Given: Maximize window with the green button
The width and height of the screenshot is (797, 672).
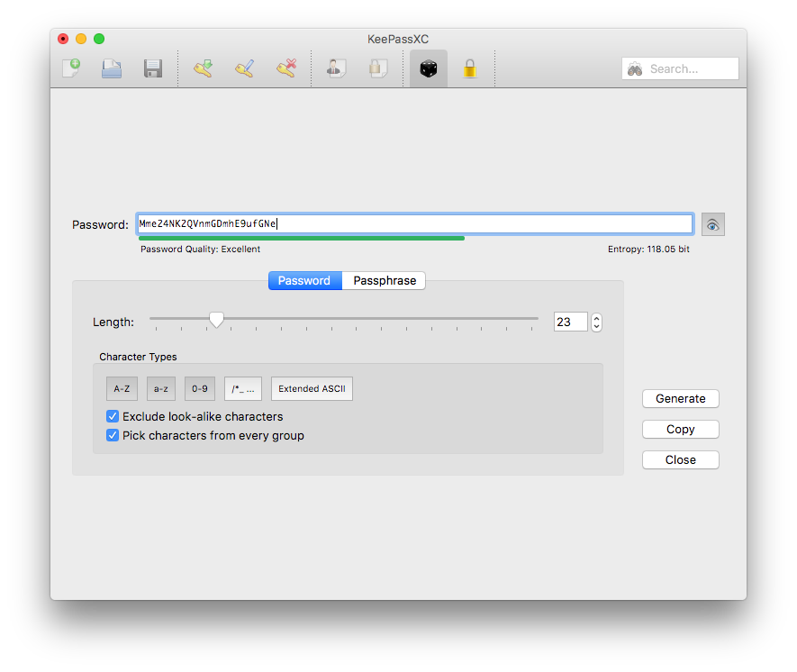Looking at the screenshot, I should [x=99, y=39].
